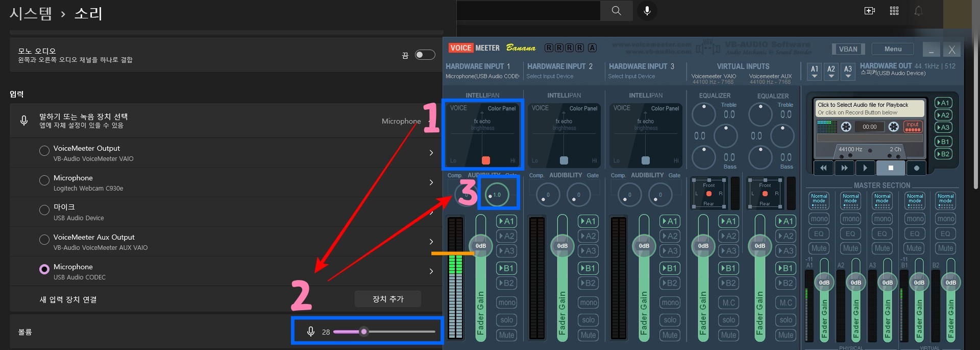Viewport: 980px width, 350px height.
Task: Cycle Normal mode on A1 bus
Action: [819, 200]
